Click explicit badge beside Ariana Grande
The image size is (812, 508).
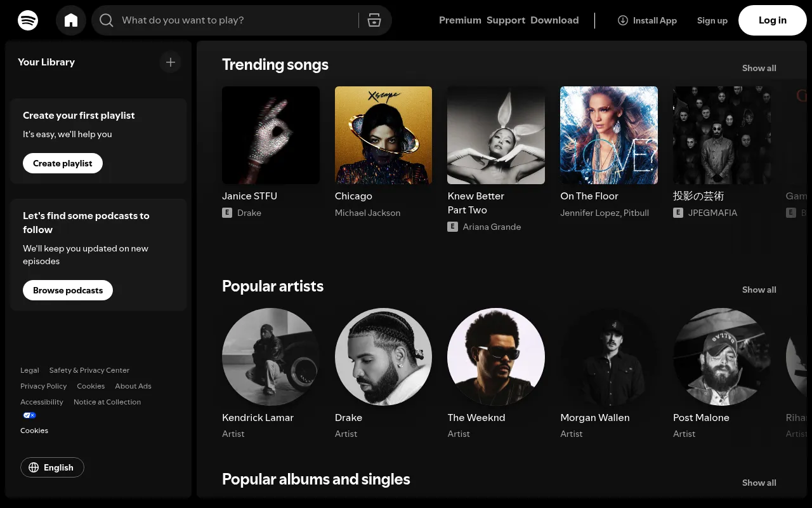(x=453, y=227)
